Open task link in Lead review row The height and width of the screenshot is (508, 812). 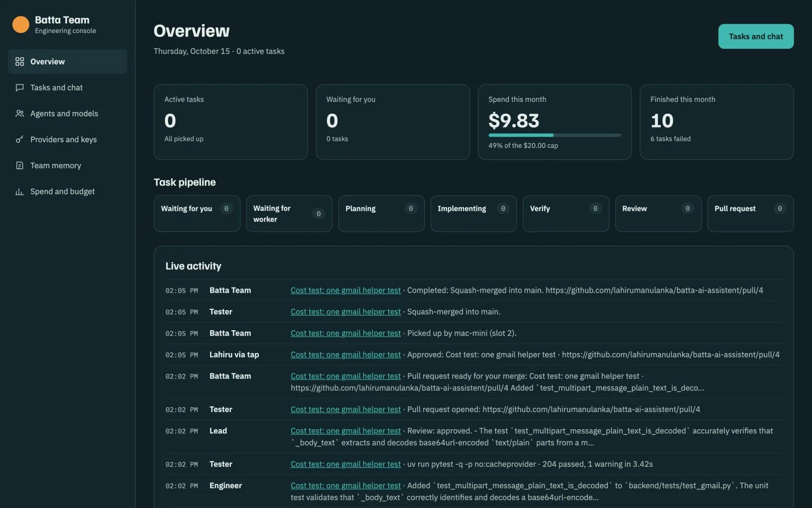346,431
